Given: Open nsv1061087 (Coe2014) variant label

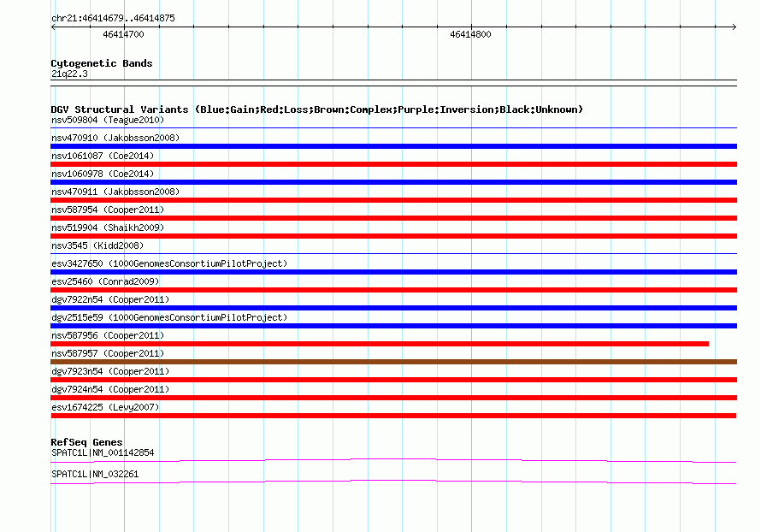Looking at the screenshot, I should click(103, 156).
